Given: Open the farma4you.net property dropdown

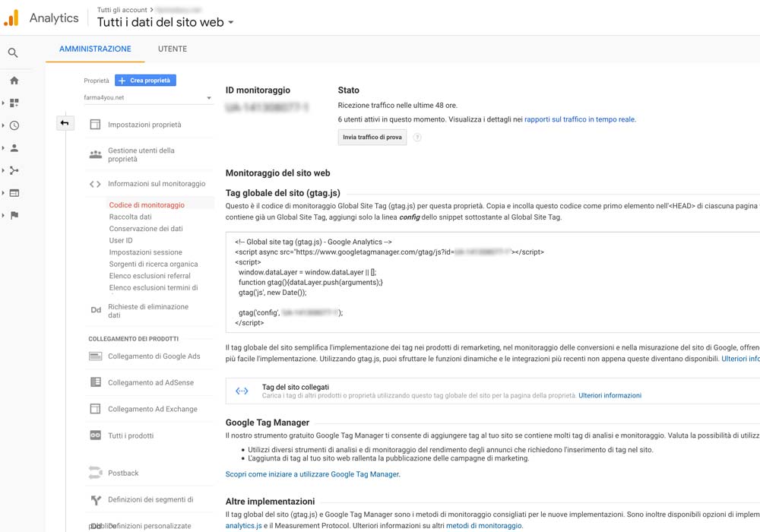Looking at the screenshot, I should [148, 97].
